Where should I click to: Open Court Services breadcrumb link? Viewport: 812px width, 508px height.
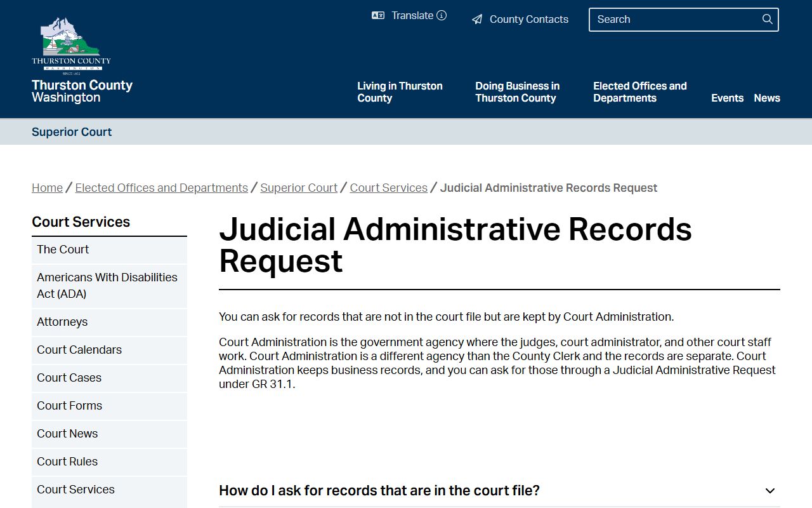pyautogui.click(x=389, y=188)
